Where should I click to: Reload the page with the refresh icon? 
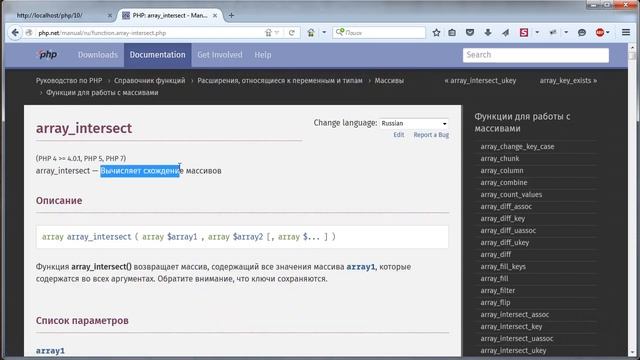click(291, 33)
